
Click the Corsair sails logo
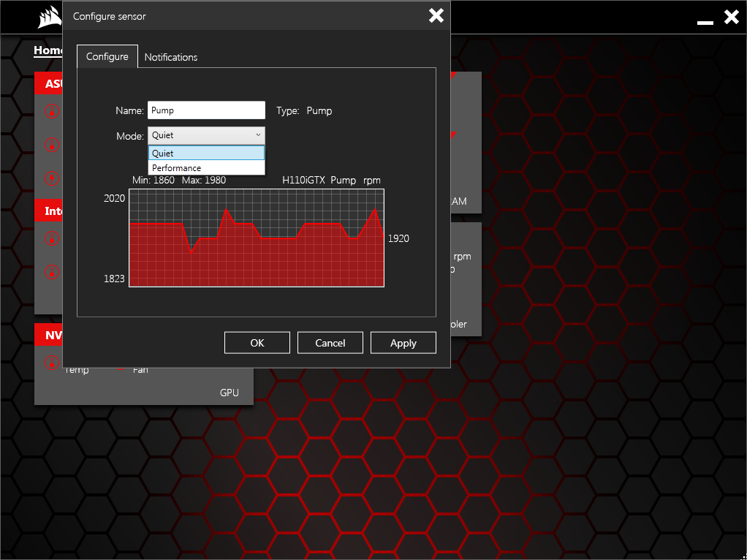click(50, 17)
